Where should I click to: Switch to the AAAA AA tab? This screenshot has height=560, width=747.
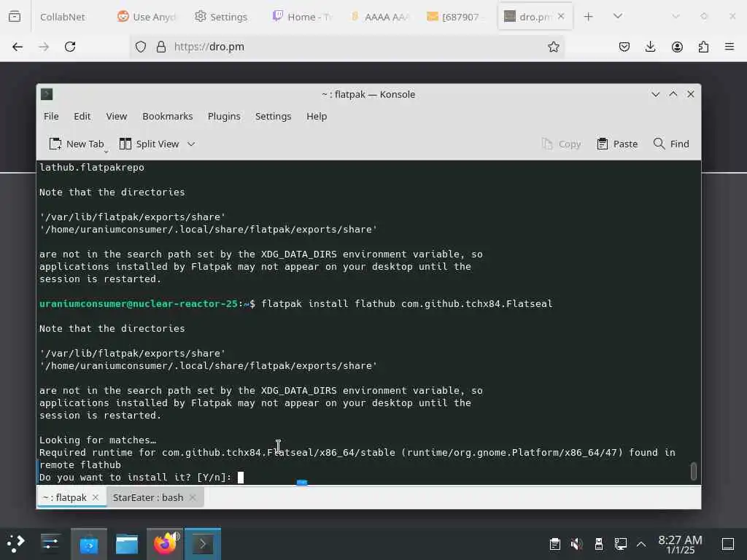[x=379, y=17]
